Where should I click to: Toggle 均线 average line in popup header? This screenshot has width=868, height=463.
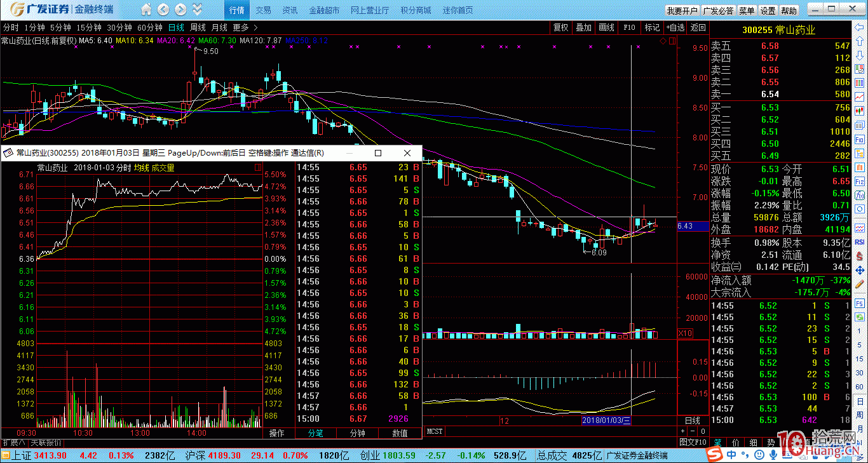click(x=140, y=168)
